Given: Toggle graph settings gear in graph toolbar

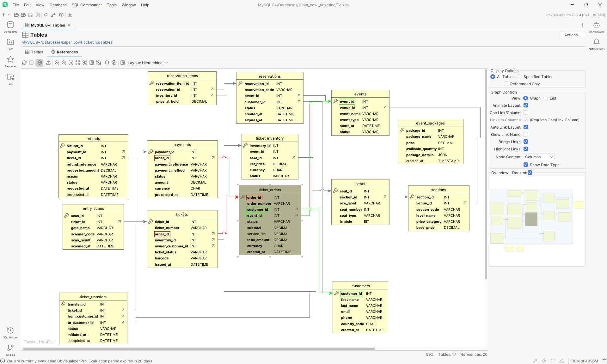Looking at the screenshot, I should tap(40, 63).
